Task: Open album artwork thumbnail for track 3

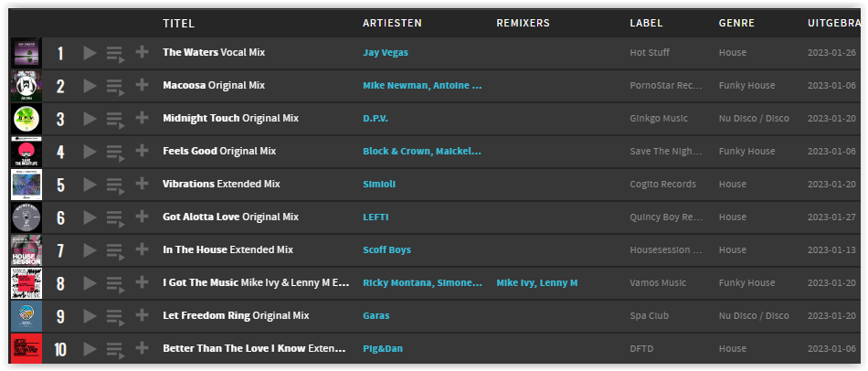Action: (x=26, y=119)
